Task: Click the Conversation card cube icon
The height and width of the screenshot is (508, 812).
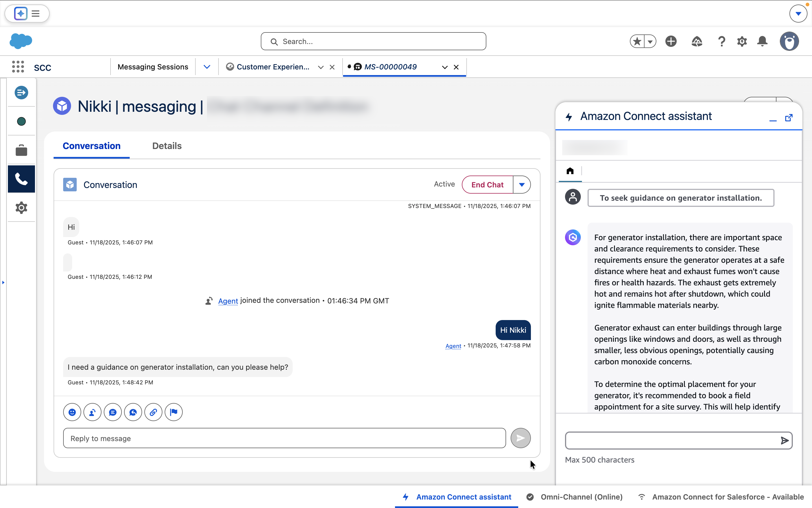Action: tap(70, 185)
